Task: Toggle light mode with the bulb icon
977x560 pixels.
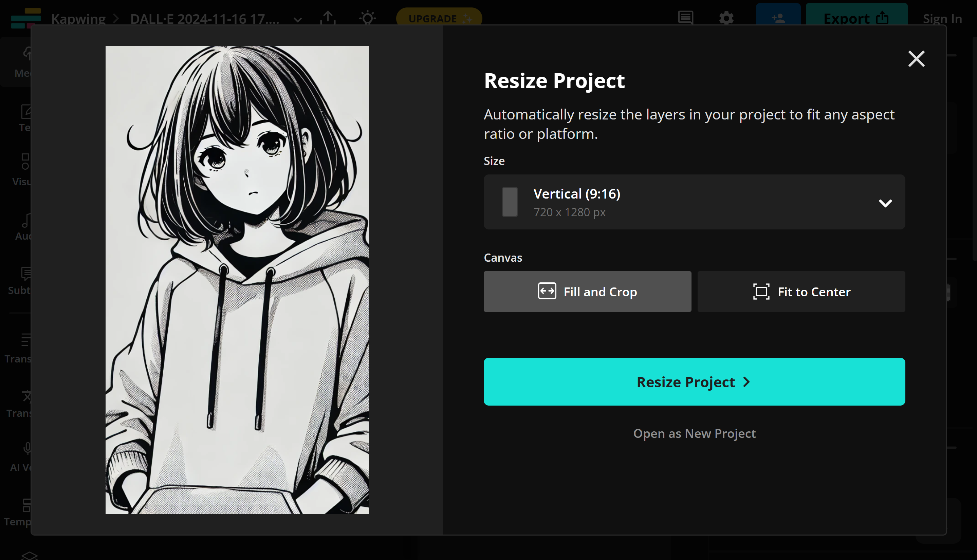Action: [367, 18]
